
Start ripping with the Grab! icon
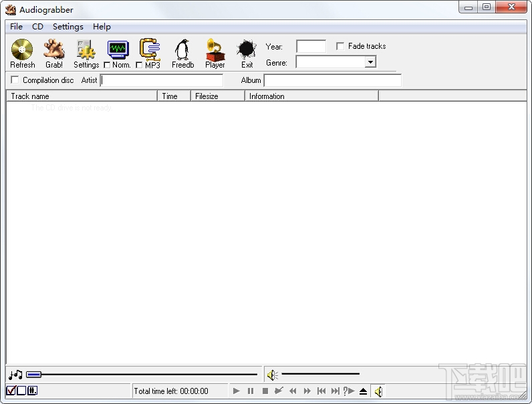pyautogui.click(x=54, y=49)
